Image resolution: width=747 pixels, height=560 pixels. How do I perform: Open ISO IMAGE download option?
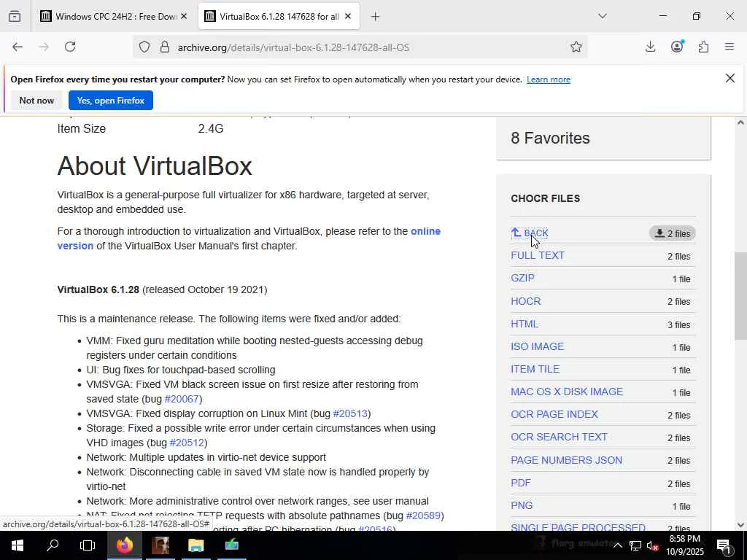[537, 346]
